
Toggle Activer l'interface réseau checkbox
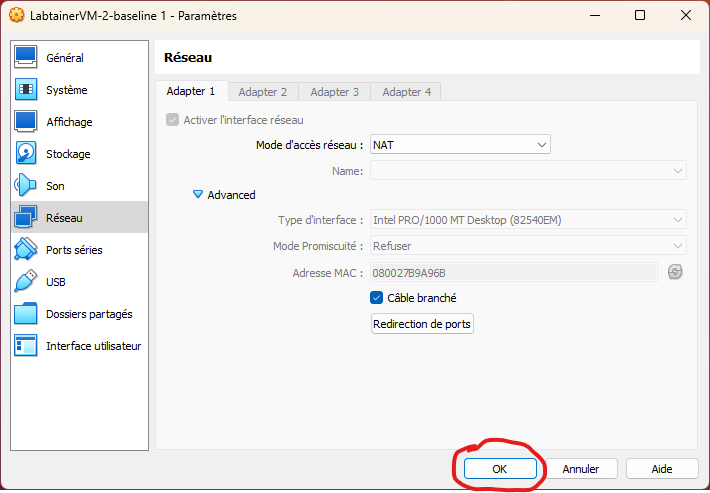click(173, 120)
